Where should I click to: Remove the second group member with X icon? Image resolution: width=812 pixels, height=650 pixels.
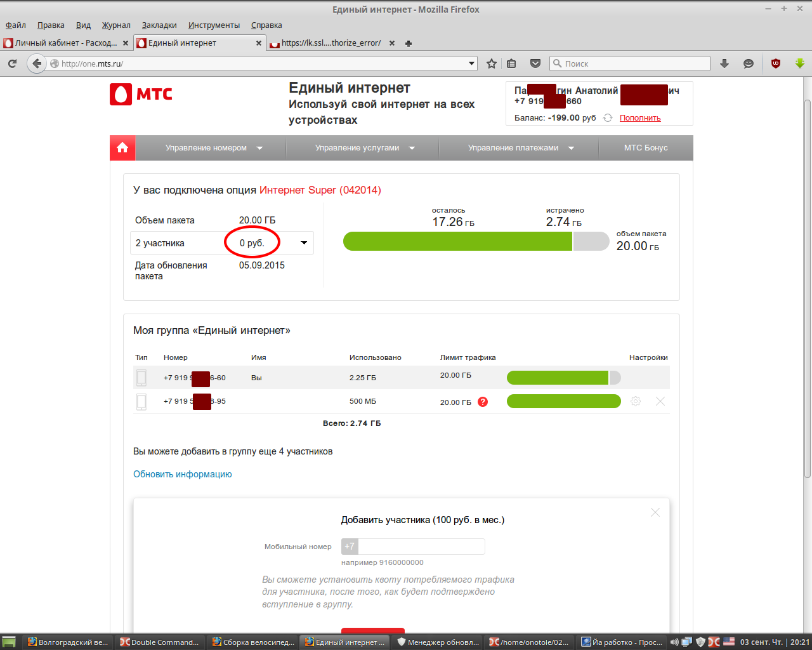660,401
